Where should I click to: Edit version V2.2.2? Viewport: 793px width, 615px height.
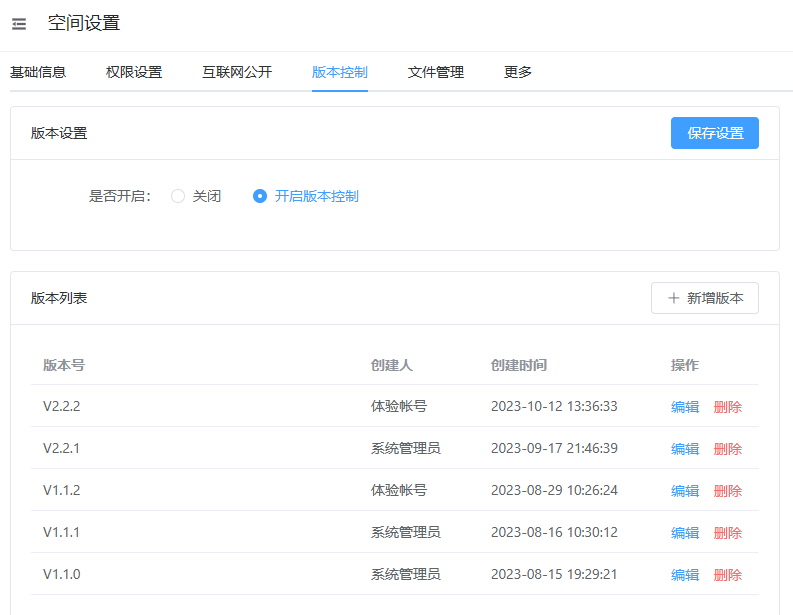point(685,407)
